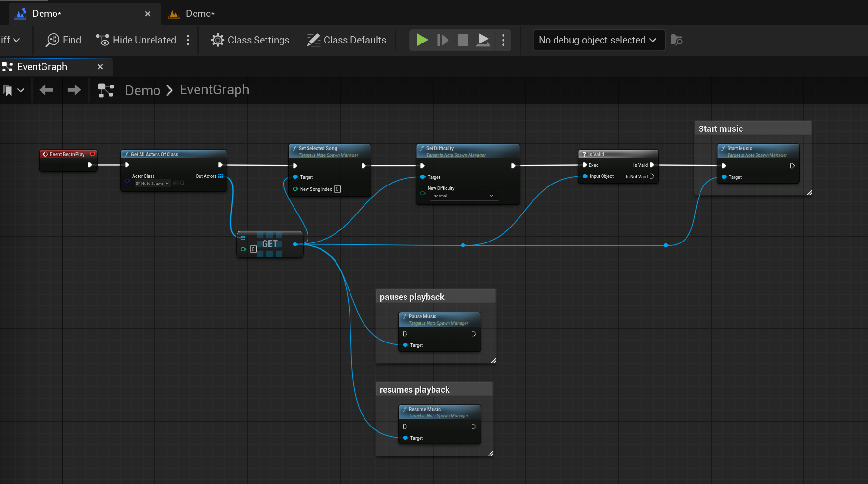Click Out Actors array output pin
This screenshot has height=484, width=868.
pyautogui.click(x=221, y=176)
